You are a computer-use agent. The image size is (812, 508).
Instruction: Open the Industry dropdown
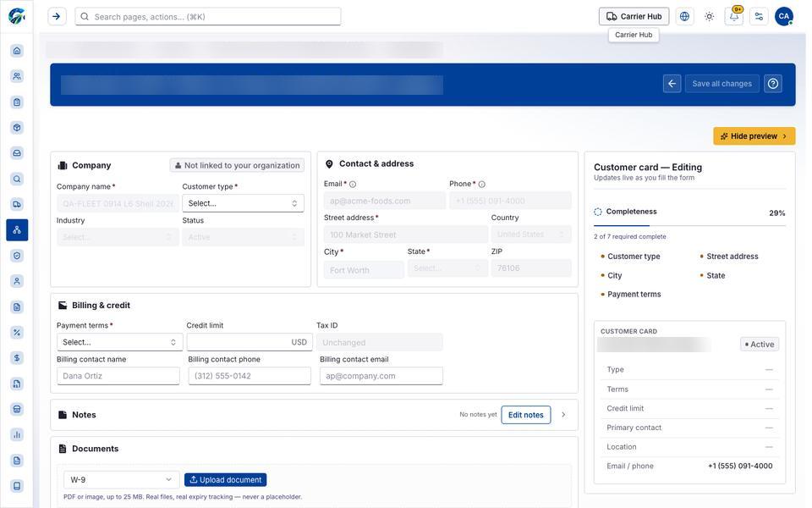coord(118,237)
